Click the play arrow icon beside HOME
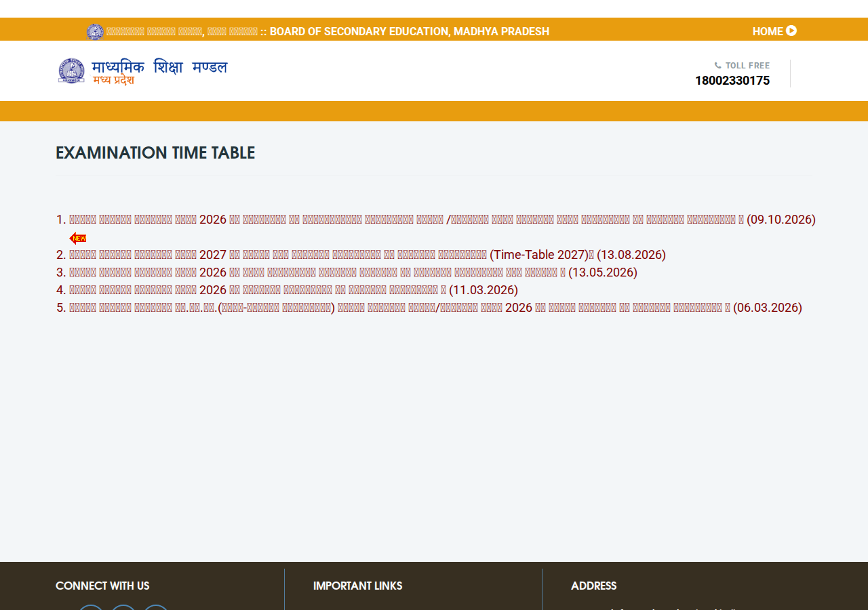868x610 pixels. [791, 30]
